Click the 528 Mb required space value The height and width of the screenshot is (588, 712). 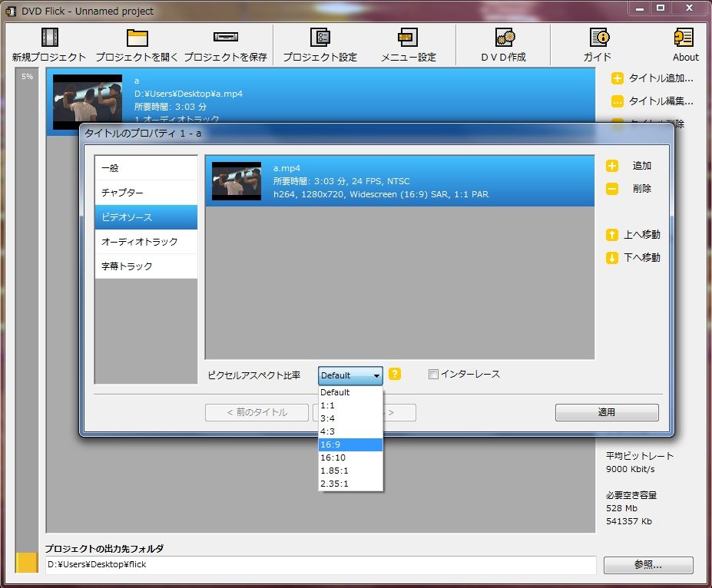point(621,509)
